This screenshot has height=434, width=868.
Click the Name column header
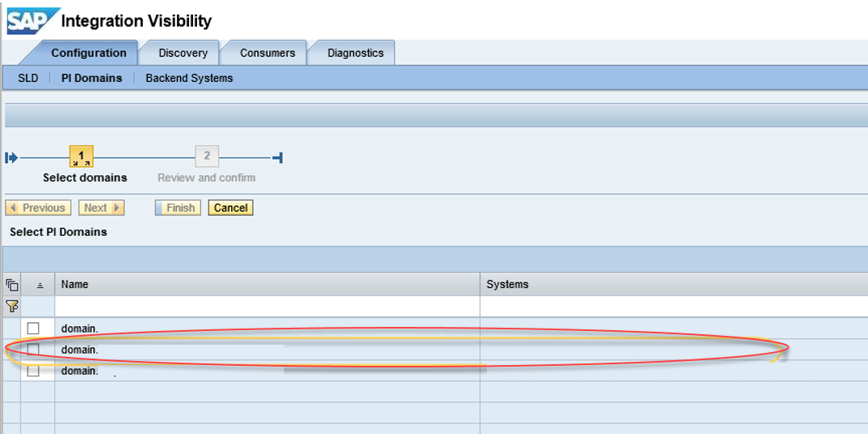pyautogui.click(x=268, y=285)
